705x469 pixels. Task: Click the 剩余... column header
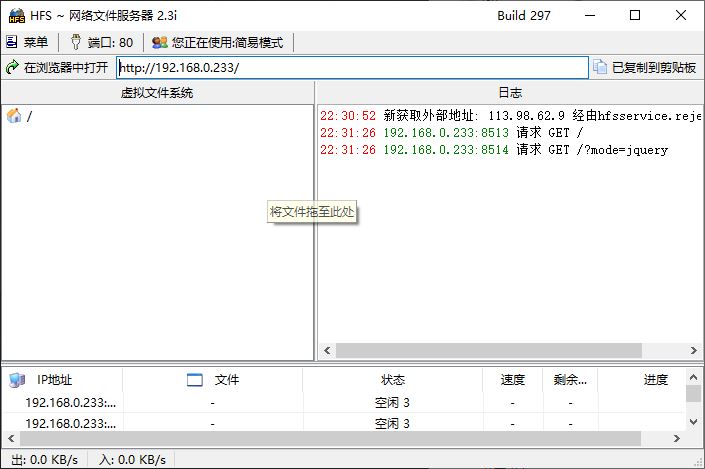pyautogui.click(x=570, y=380)
